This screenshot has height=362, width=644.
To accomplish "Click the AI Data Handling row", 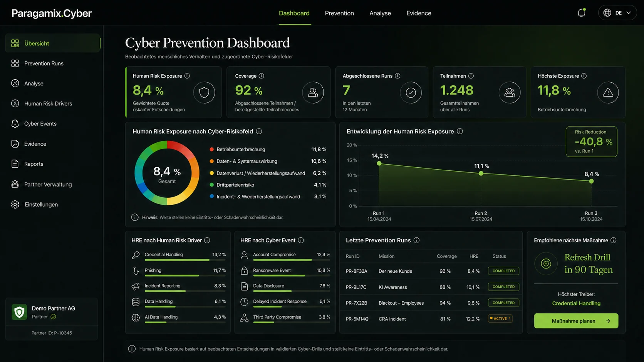I will tap(178, 318).
